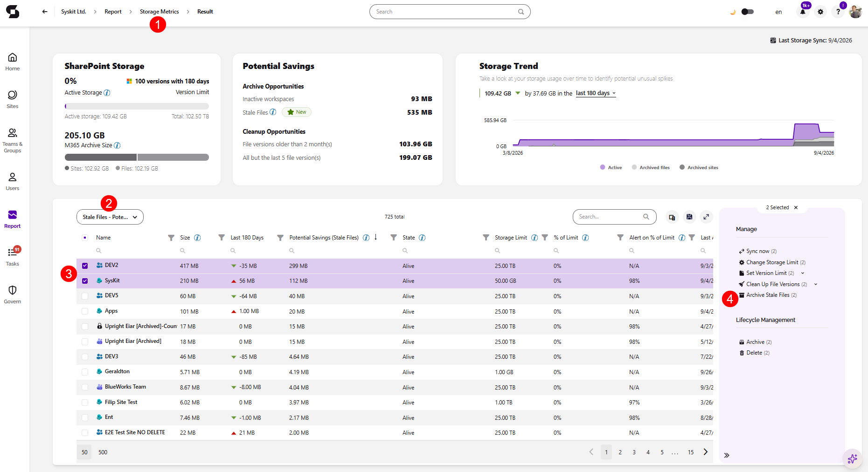Show info for % of Limit column
This screenshot has width=868, height=472.
tap(585, 238)
